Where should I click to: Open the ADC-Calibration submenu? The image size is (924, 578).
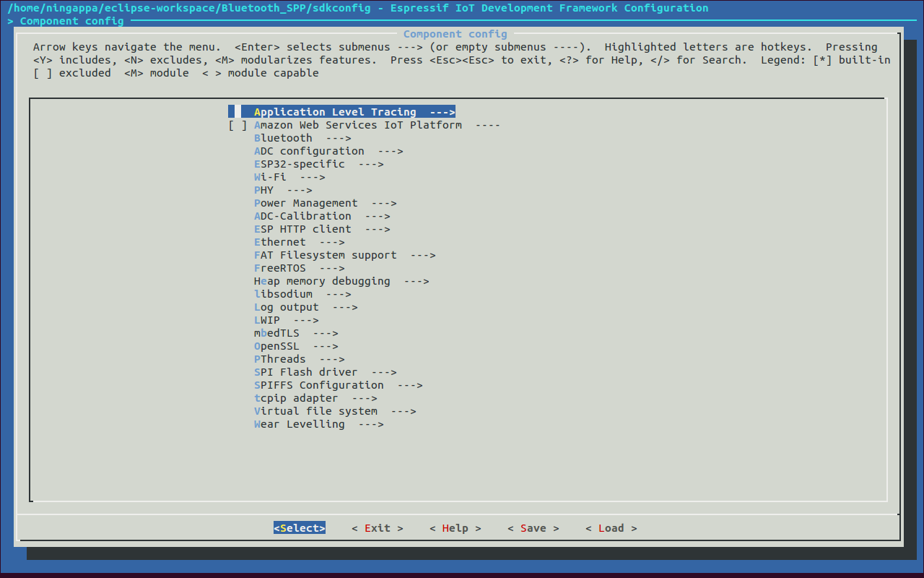click(x=322, y=216)
